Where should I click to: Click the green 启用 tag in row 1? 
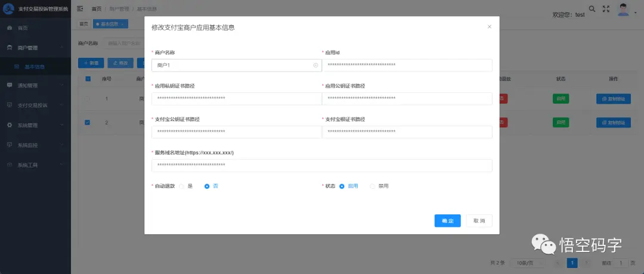tap(561, 98)
